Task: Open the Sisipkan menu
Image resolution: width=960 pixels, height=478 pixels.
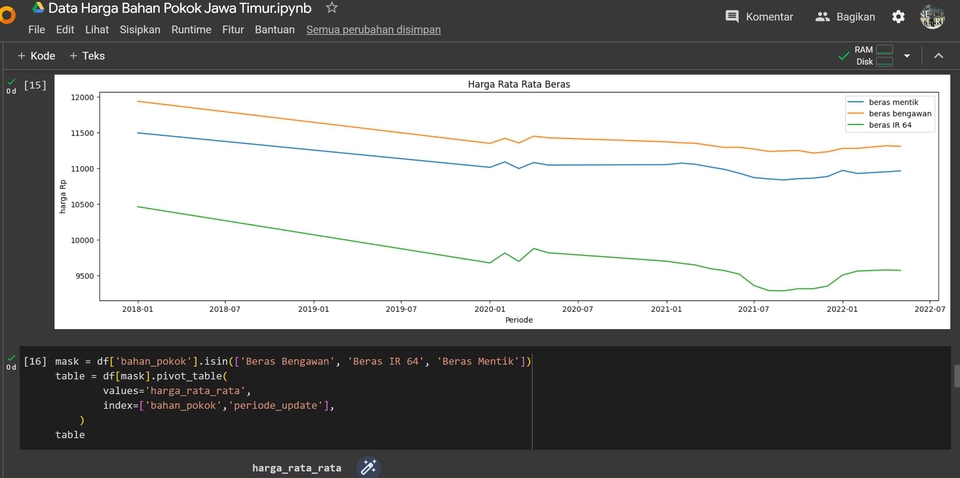Action: 140,29
